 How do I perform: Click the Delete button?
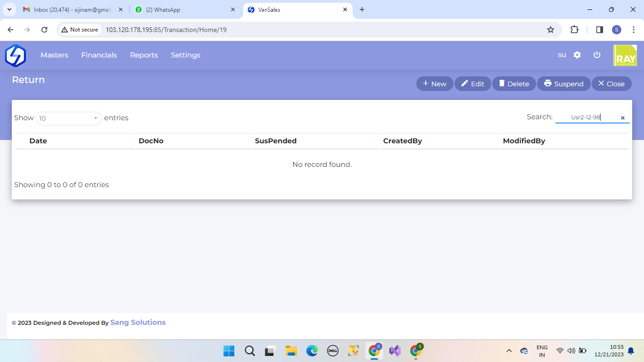(x=513, y=84)
